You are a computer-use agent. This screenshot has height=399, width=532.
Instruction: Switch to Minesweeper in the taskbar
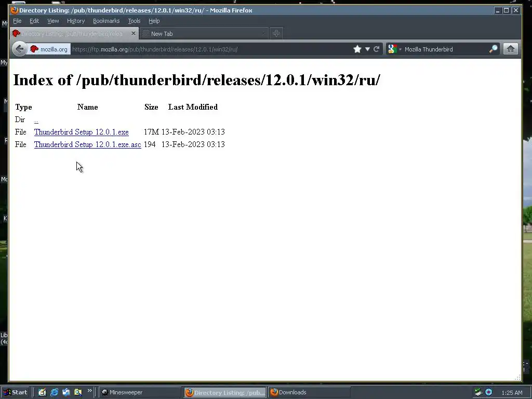[140, 392]
